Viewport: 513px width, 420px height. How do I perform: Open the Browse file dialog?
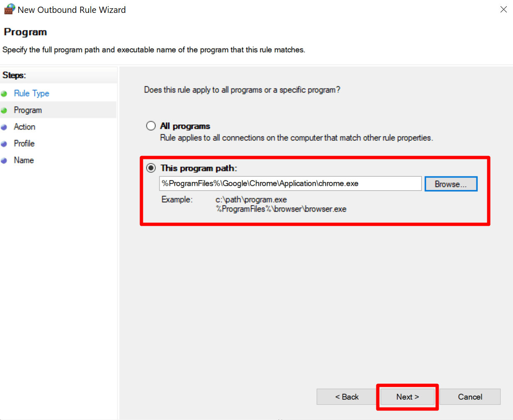tap(451, 184)
